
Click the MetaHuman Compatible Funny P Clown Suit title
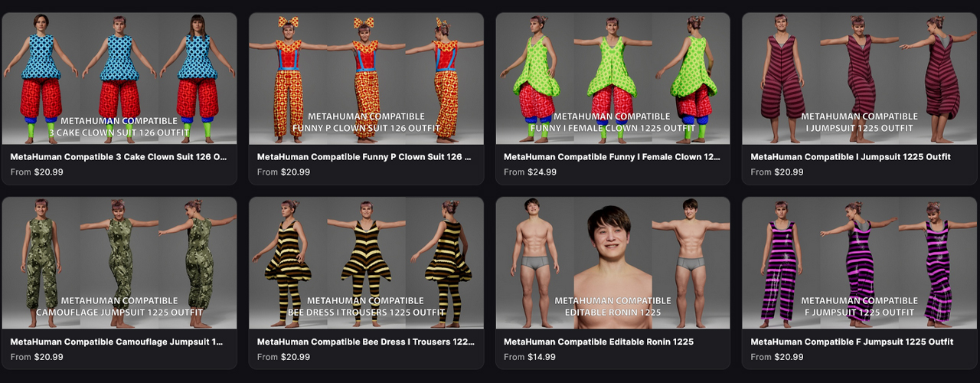click(x=364, y=157)
